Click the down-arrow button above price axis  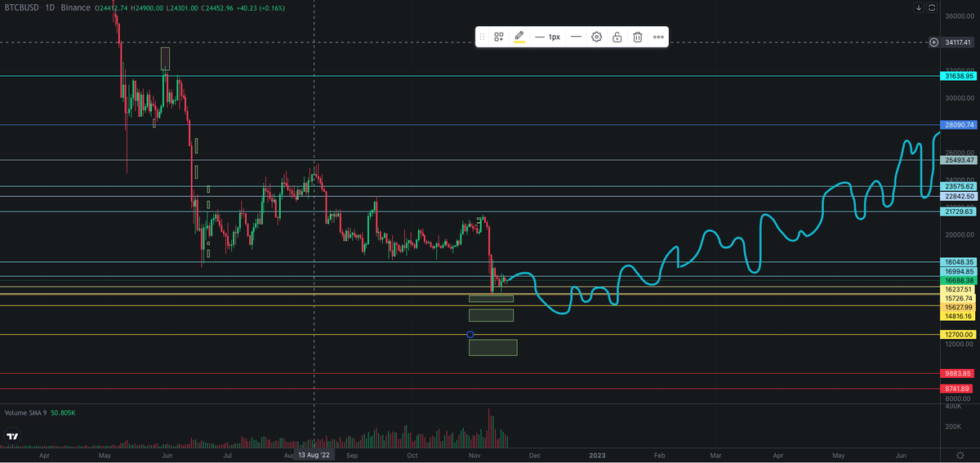(x=919, y=7)
